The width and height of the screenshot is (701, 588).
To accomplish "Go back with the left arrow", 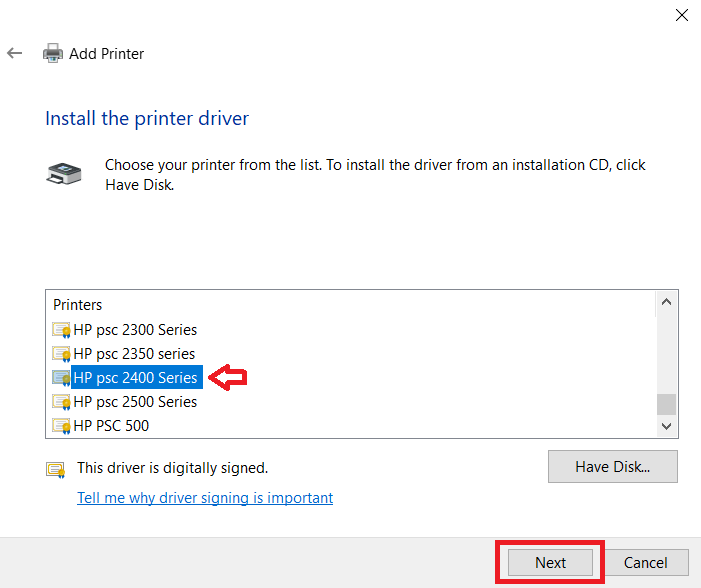I will (x=14, y=54).
